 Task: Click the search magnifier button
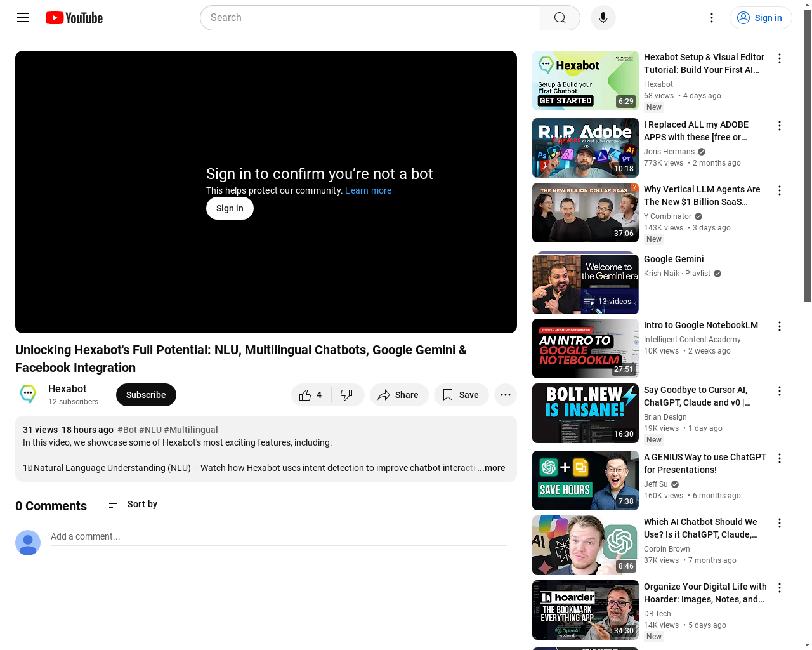pos(560,18)
